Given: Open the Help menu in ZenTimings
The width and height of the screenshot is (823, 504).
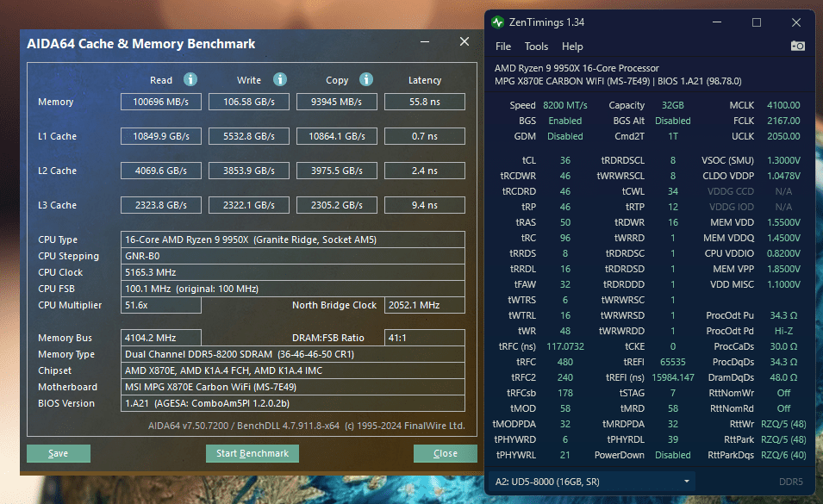Looking at the screenshot, I should point(572,47).
